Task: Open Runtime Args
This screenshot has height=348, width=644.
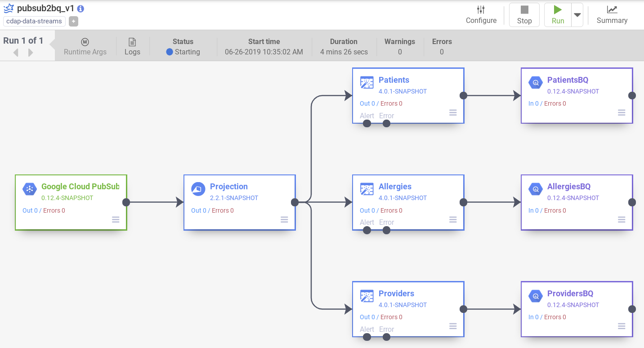Action: coord(85,47)
